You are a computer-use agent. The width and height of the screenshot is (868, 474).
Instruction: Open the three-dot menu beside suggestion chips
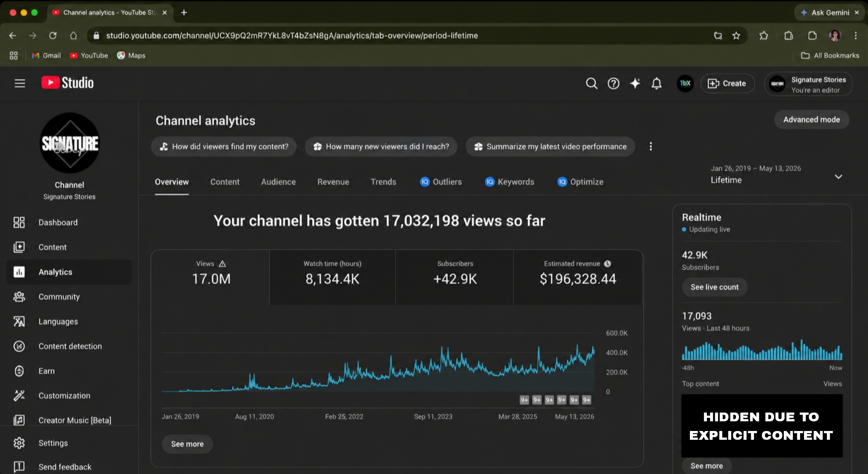tap(651, 147)
